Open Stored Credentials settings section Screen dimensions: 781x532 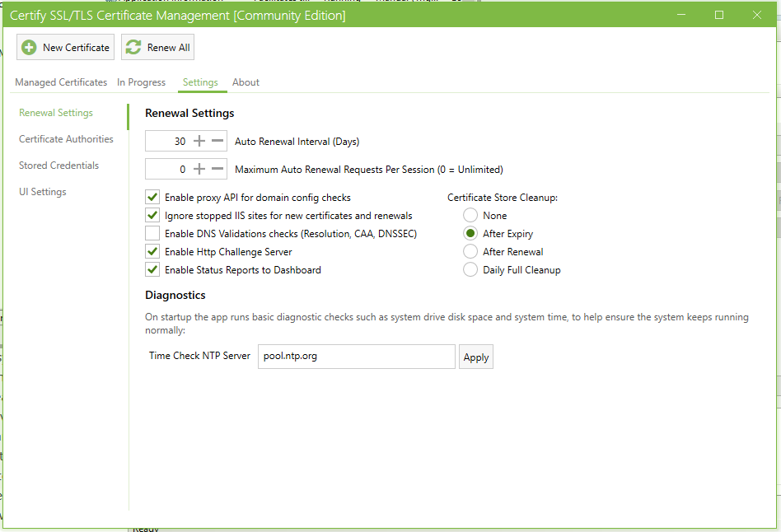pos(58,166)
